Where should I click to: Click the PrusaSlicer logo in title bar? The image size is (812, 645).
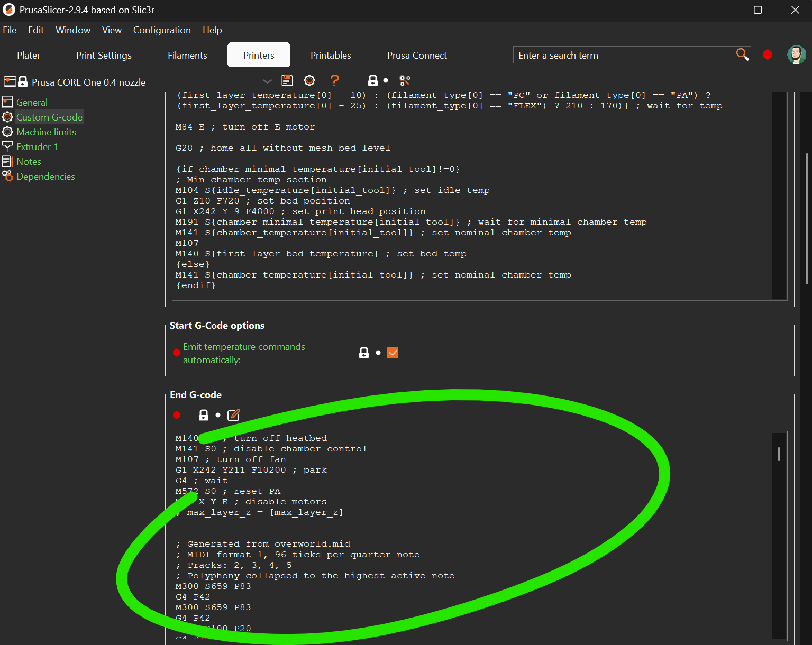pyautogui.click(x=9, y=10)
